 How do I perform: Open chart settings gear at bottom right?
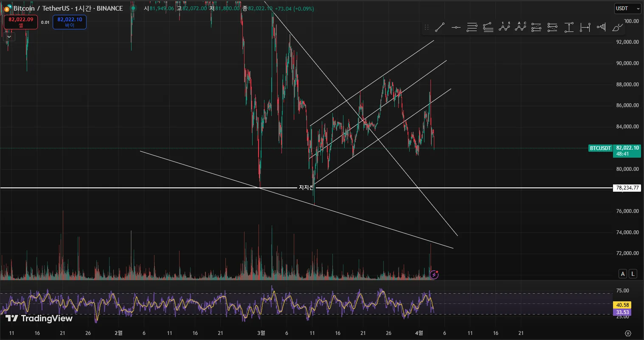click(x=628, y=333)
